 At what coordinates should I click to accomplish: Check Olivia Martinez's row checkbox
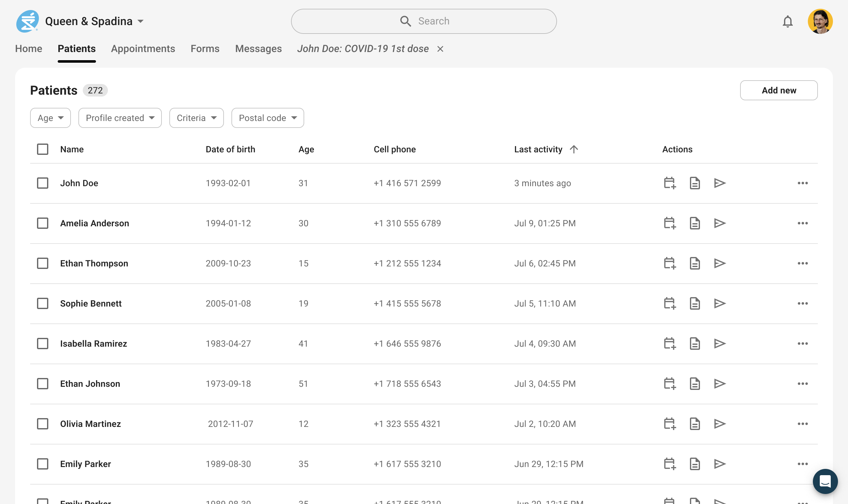point(42,423)
